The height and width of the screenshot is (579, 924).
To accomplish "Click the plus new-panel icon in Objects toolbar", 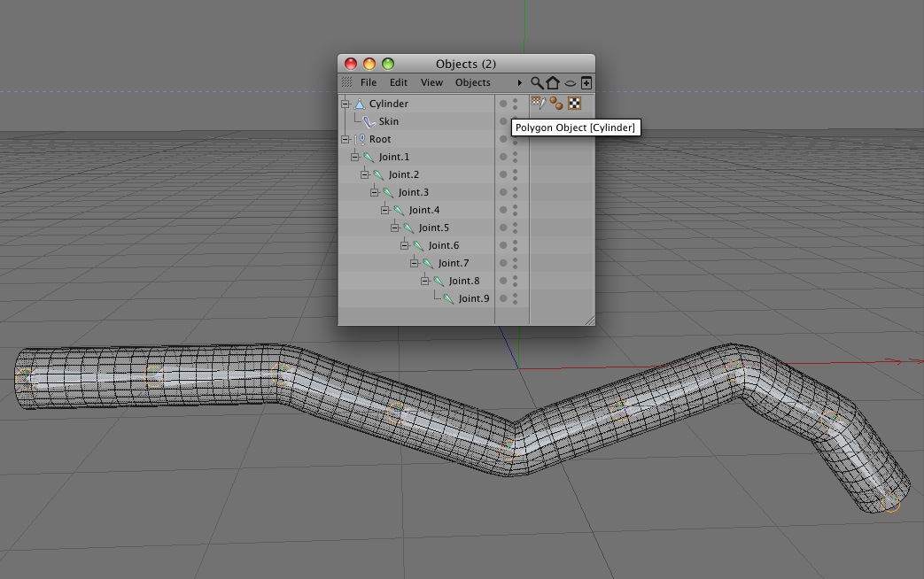I will click(586, 83).
